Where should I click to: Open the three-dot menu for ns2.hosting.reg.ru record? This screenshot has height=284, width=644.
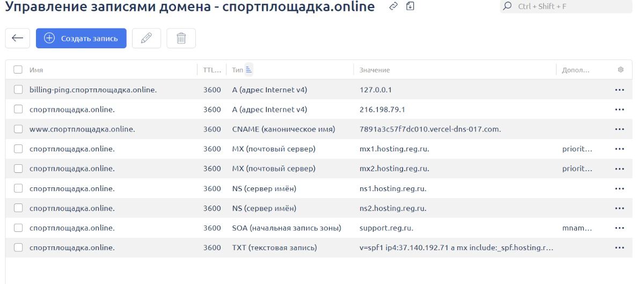[620, 208]
